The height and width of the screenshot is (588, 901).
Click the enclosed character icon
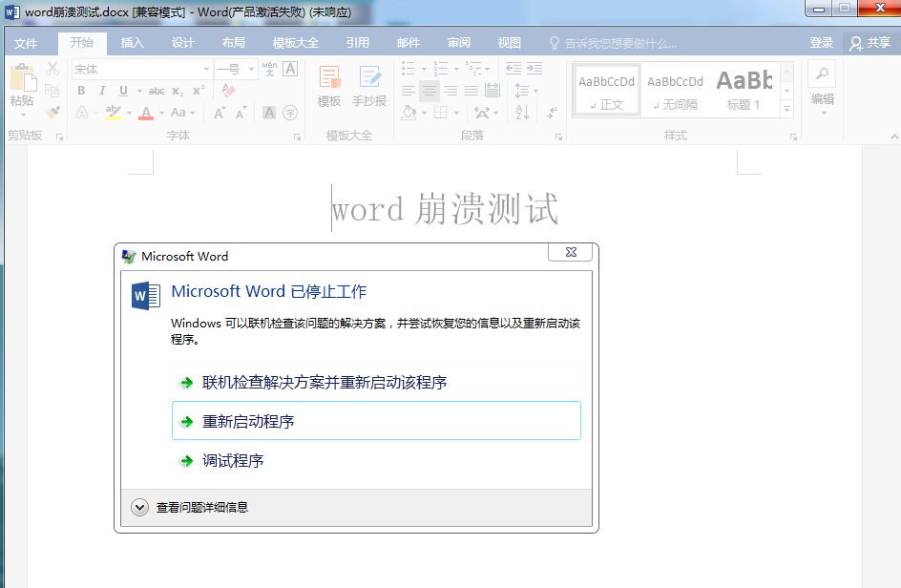tap(290, 113)
